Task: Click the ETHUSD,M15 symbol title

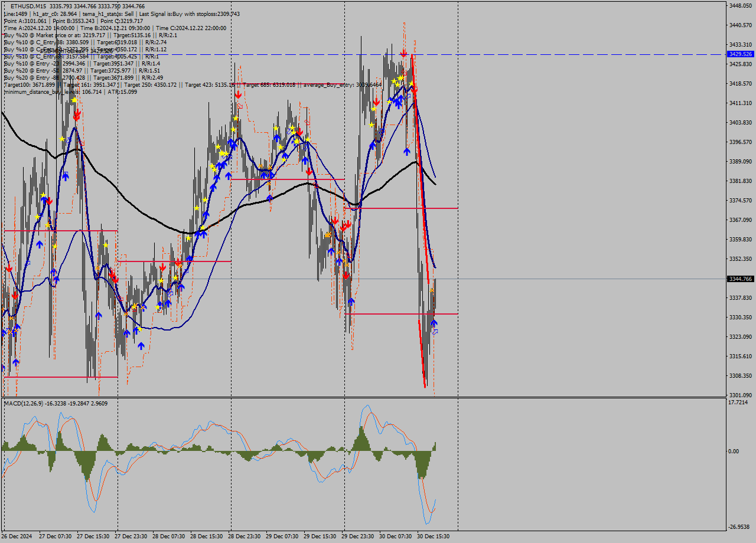Action: click(28, 6)
